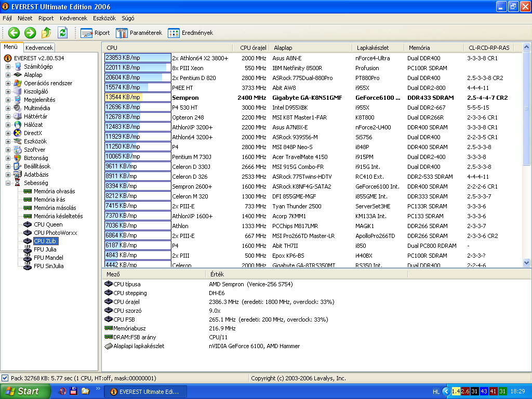Screen dimensions: 532x399
Task: Open the Riport menu in menu bar
Action: [x=46, y=18]
